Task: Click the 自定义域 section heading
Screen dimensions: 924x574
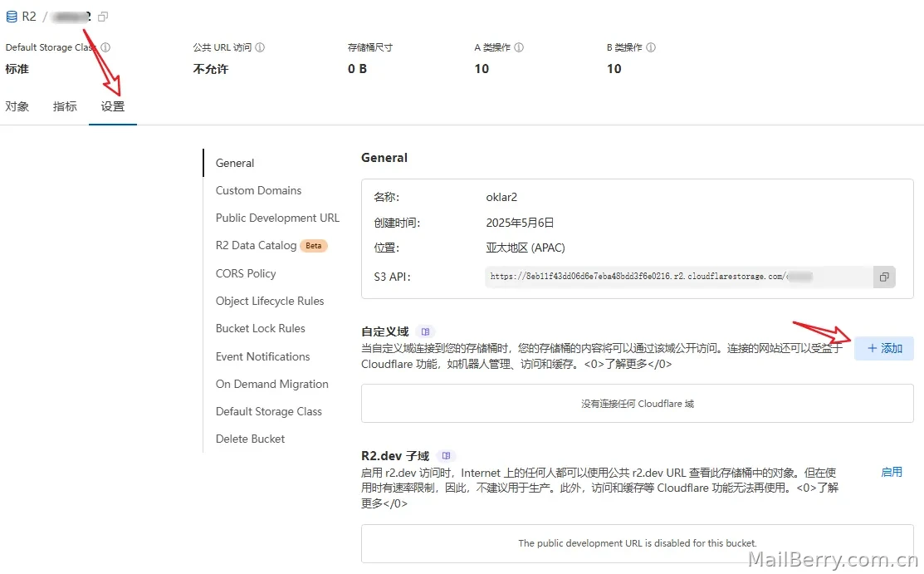Action: click(385, 331)
